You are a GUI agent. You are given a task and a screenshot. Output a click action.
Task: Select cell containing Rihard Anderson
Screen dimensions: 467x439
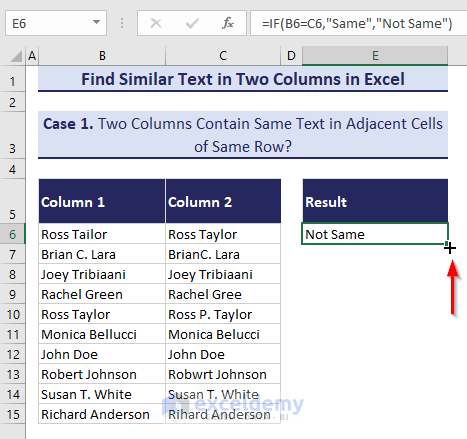(x=223, y=414)
